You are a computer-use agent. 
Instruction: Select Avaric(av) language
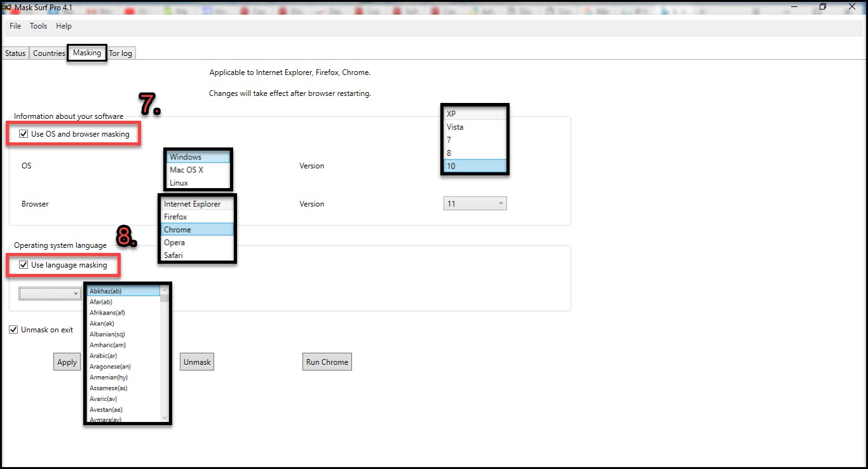tap(123, 399)
